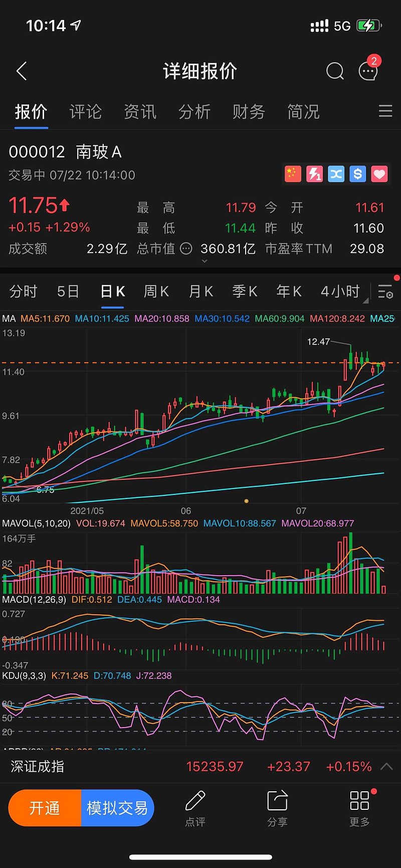Select 周K chart period
This screenshot has width=401, height=868.
point(156,291)
